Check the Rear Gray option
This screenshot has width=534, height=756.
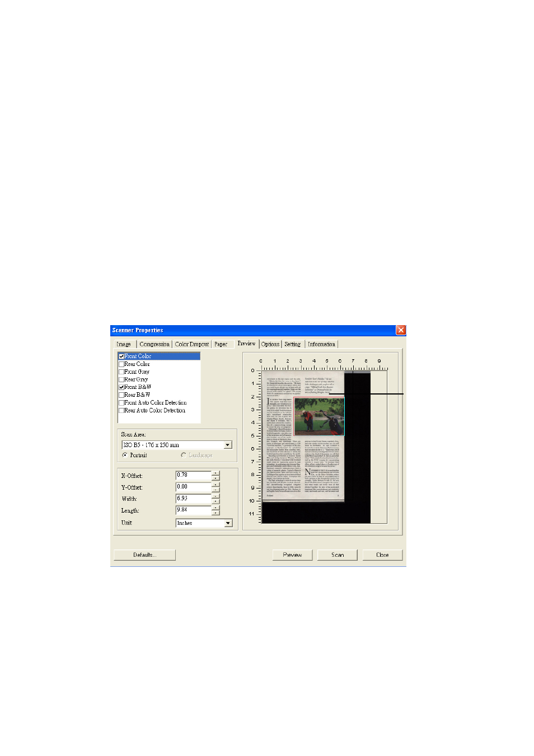(121, 380)
